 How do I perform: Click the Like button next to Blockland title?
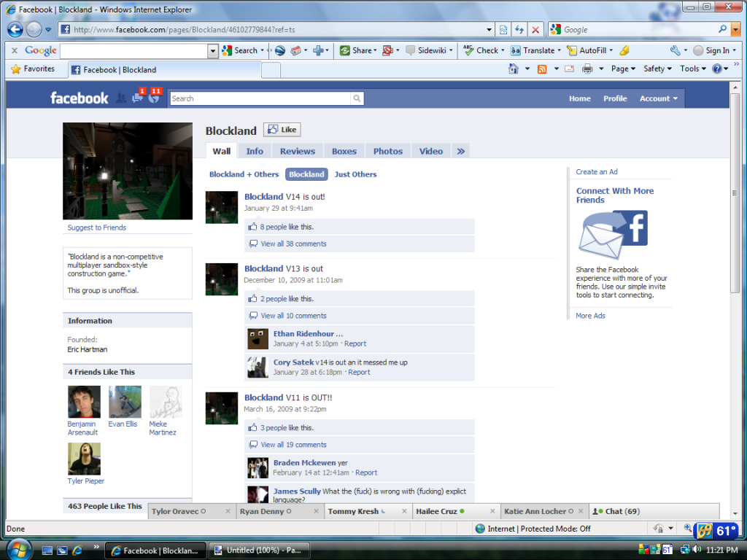pos(282,130)
